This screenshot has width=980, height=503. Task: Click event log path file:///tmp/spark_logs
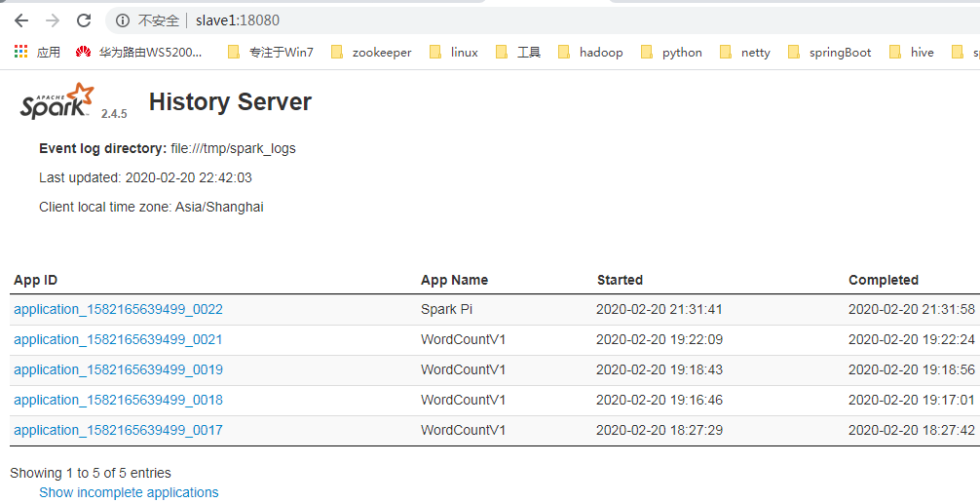[233, 148]
